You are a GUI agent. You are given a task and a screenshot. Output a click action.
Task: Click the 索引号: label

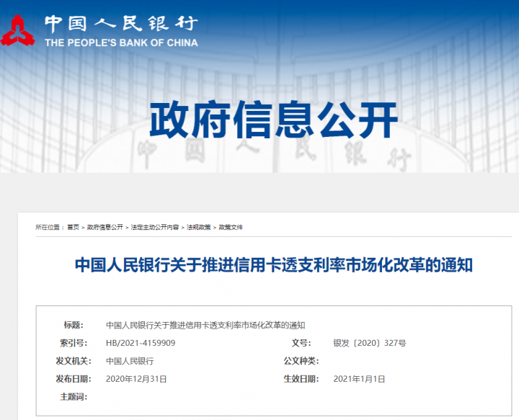point(74,343)
